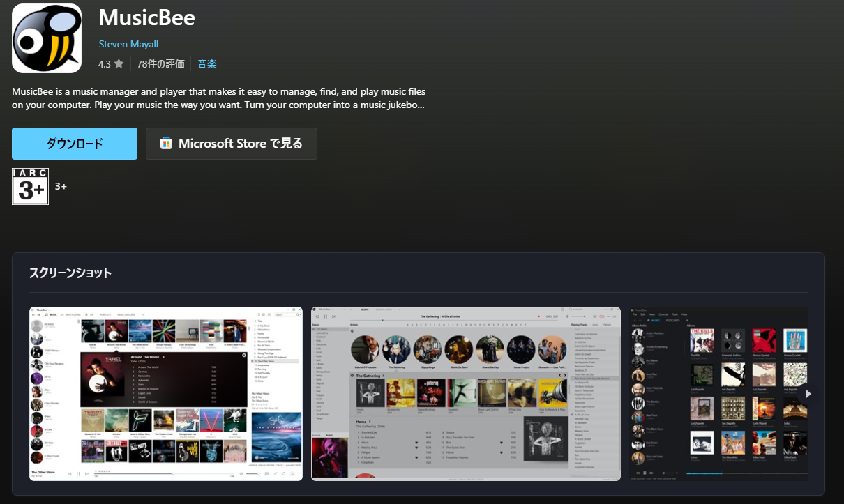Click the スクリーンショット section heading
The height and width of the screenshot is (504, 844).
(x=70, y=273)
